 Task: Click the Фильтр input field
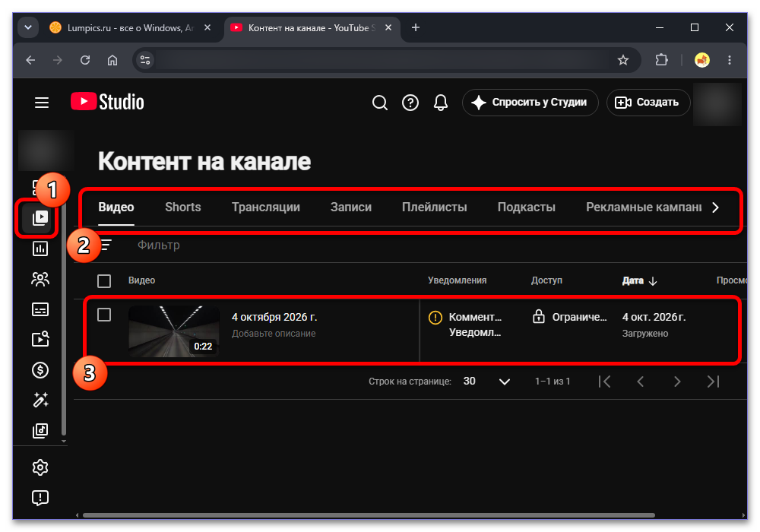tap(159, 245)
